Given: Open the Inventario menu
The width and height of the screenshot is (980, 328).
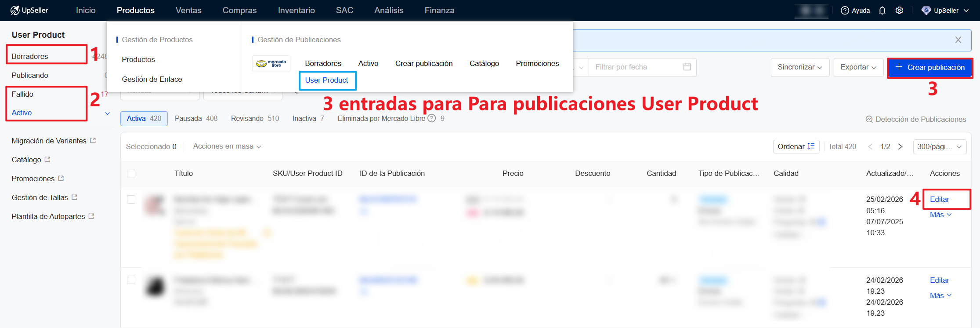Looking at the screenshot, I should click(x=296, y=10).
